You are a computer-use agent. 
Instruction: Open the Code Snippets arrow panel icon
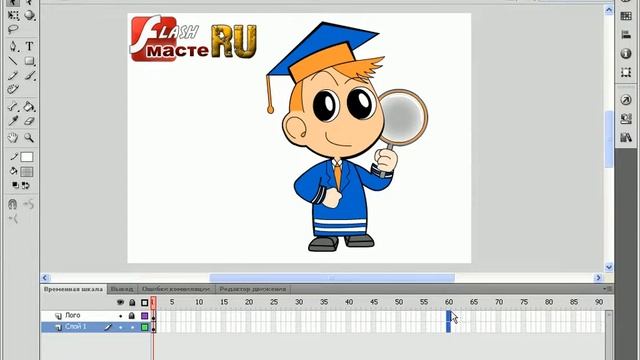click(x=626, y=100)
